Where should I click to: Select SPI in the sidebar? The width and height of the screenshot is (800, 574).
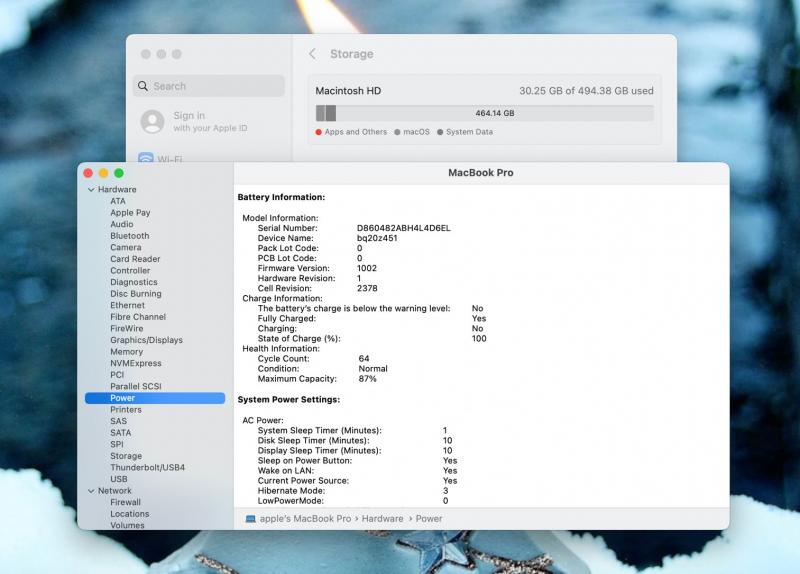click(x=117, y=444)
